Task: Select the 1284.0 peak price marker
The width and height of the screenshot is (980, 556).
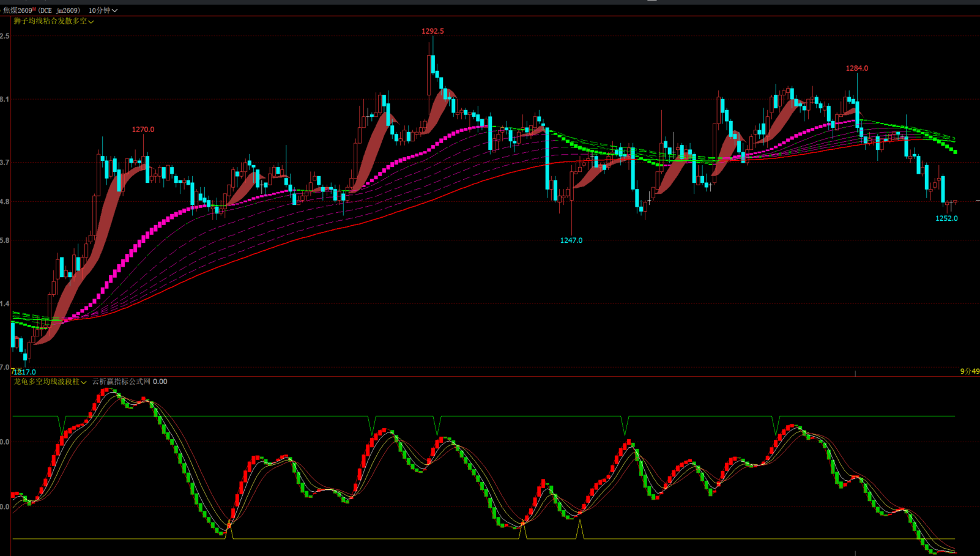Action: click(x=856, y=69)
